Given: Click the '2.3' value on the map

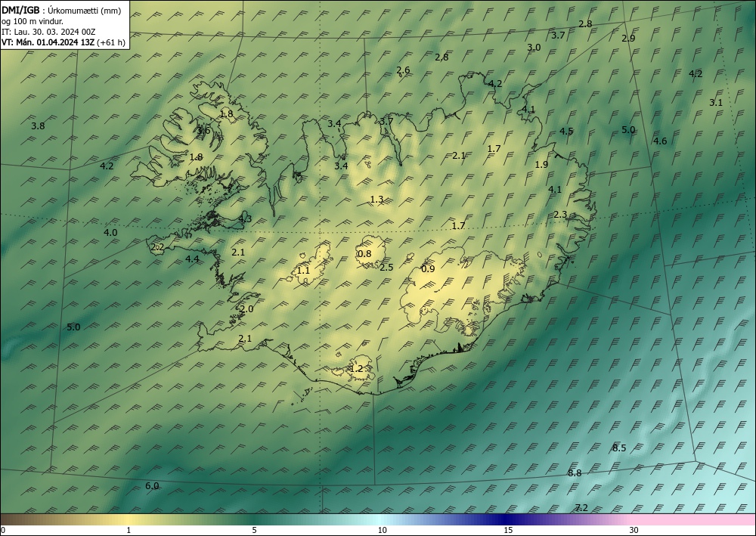Looking at the screenshot, I should [560, 215].
